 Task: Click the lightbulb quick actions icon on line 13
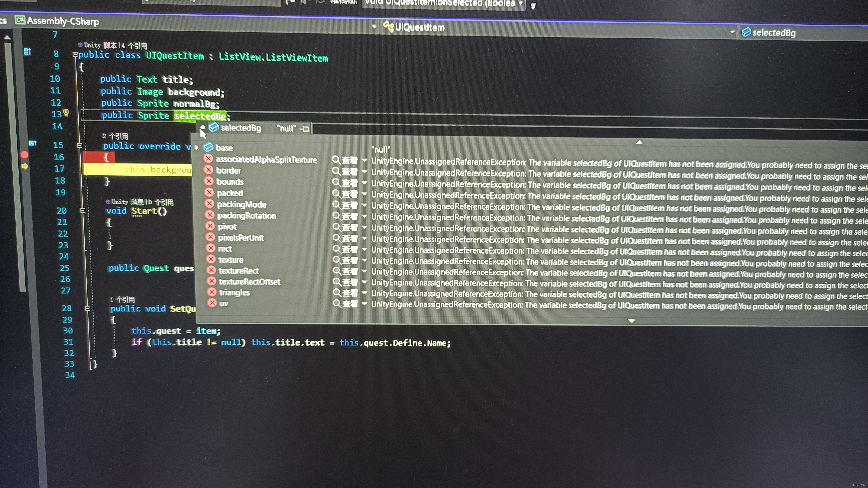(x=66, y=112)
